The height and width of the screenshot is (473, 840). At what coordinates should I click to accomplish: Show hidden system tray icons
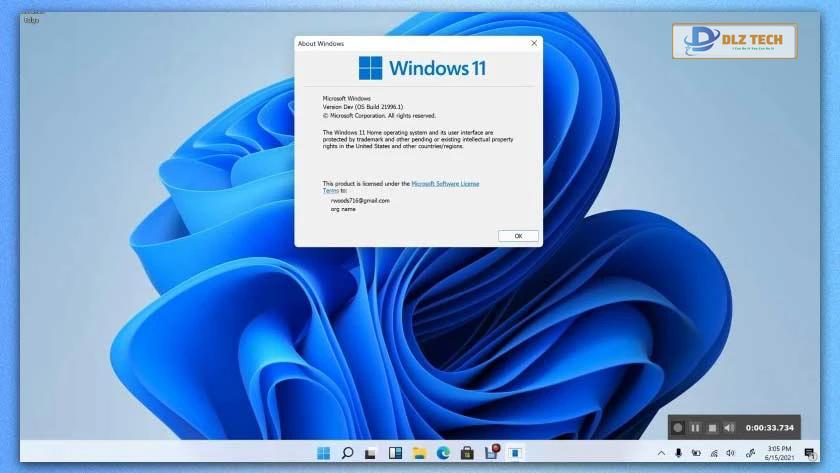click(x=662, y=453)
